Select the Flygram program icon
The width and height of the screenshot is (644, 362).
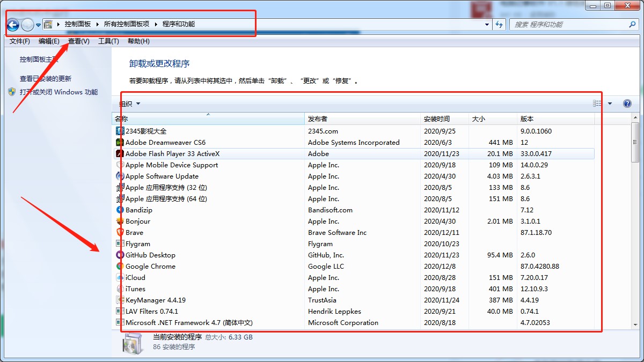click(x=120, y=243)
